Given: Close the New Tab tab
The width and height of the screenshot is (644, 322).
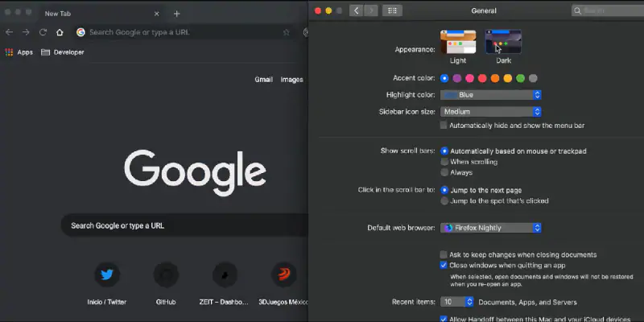Looking at the screenshot, I should point(156,14).
